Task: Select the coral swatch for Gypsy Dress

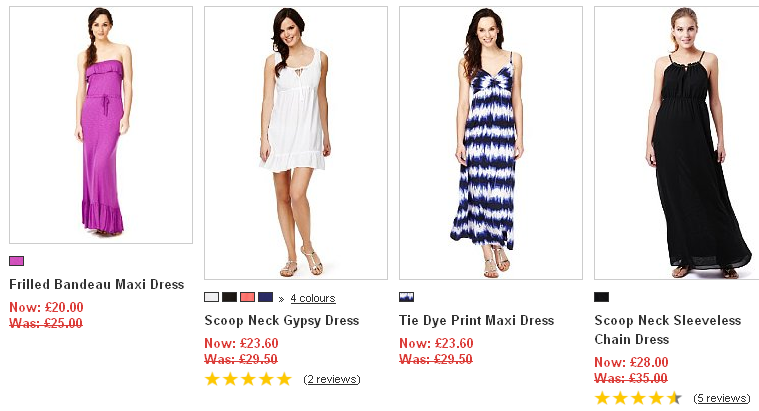Action: (247, 297)
